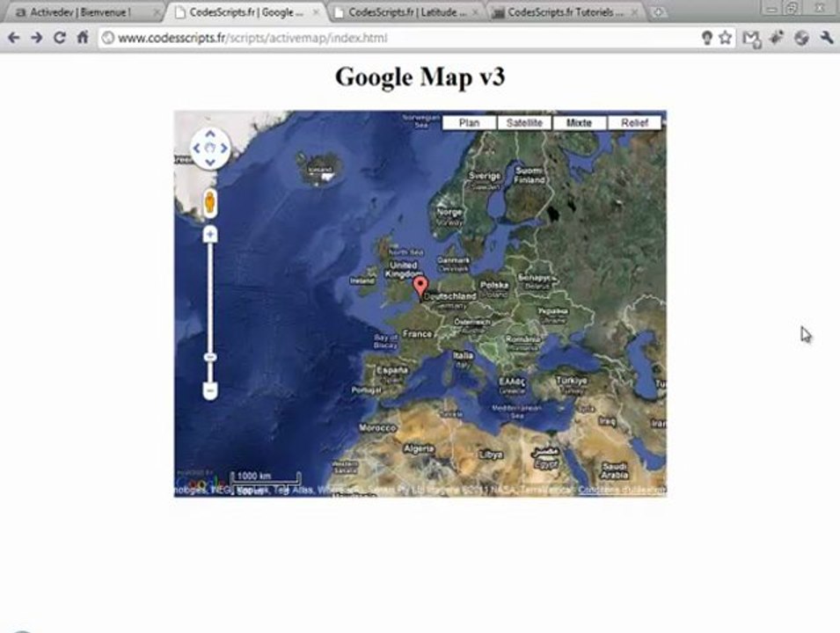Image resolution: width=840 pixels, height=633 pixels.
Task: Close the CodesScripts.fr Latitude tab
Action: click(x=475, y=11)
